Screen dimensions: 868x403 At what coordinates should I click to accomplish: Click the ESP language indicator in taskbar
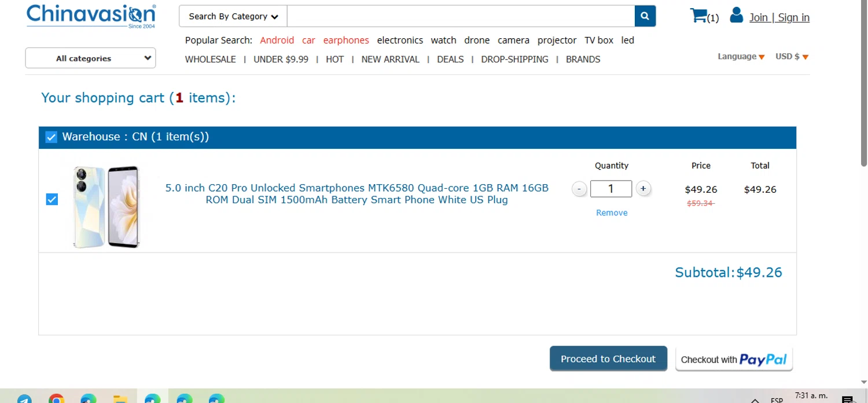(x=777, y=400)
